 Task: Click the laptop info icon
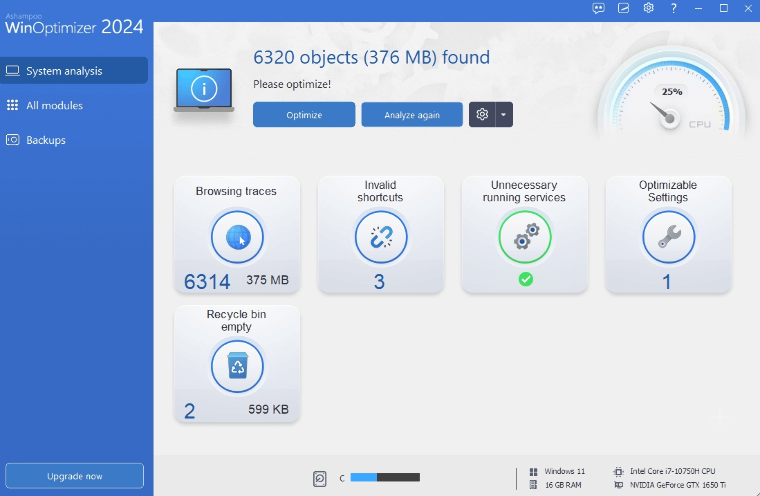coord(204,90)
